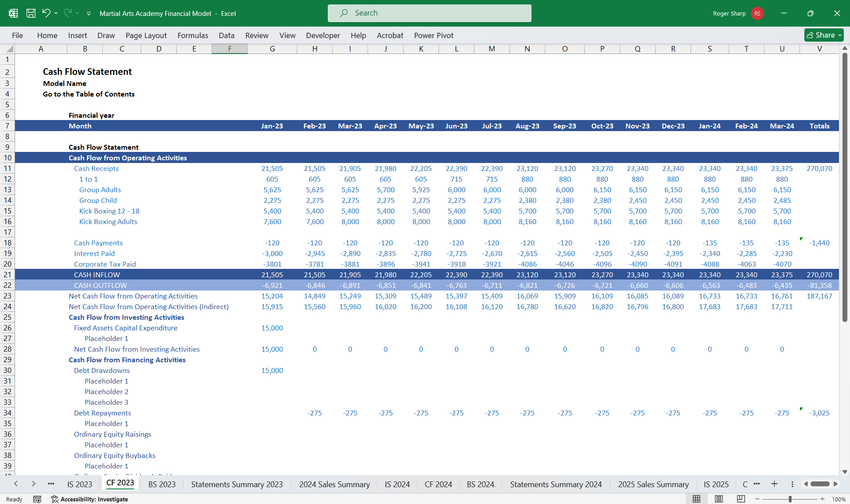The height and width of the screenshot is (504, 850).
Task: Open the Review ribbon tab
Action: (257, 35)
